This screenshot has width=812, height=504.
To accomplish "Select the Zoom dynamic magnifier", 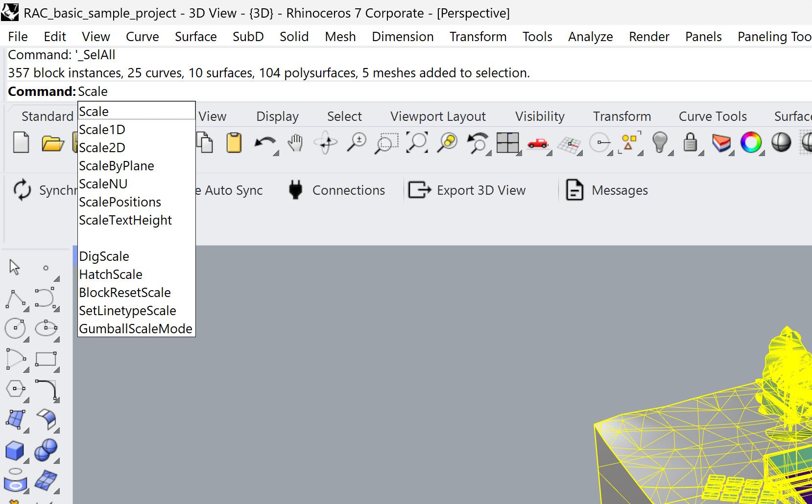I will coord(357,143).
